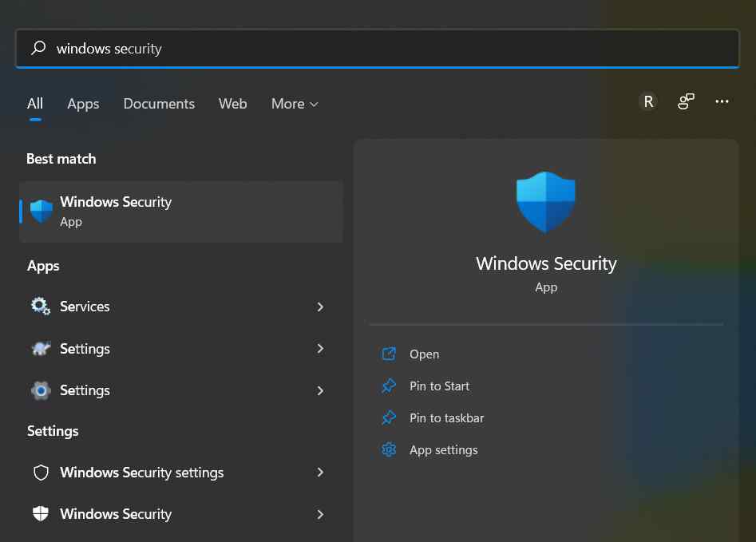Pin Windows Security to Start

[x=439, y=386]
